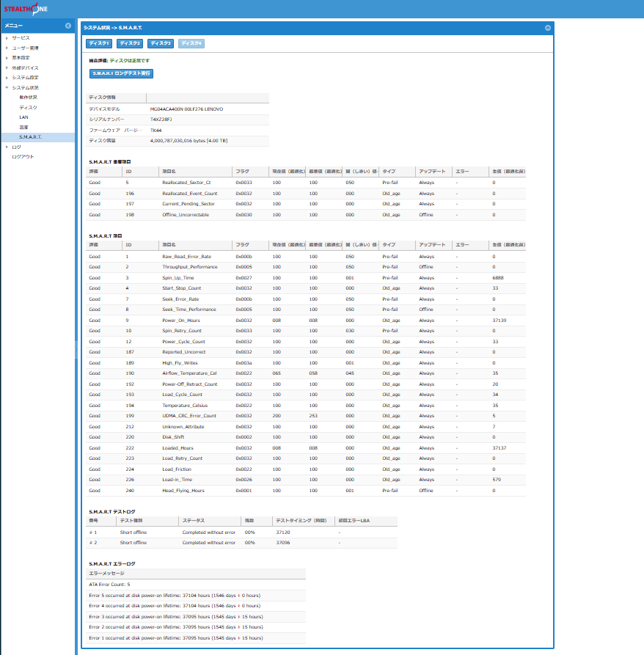Image resolution: width=644 pixels, height=655 pixels.
Task: Click the Loaded_Hours raw value 37137
Action: click(x=499, y=448)
